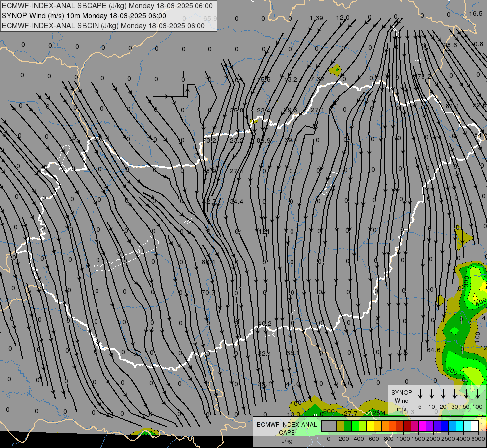Click the map value 70.7

coord(208,292)
